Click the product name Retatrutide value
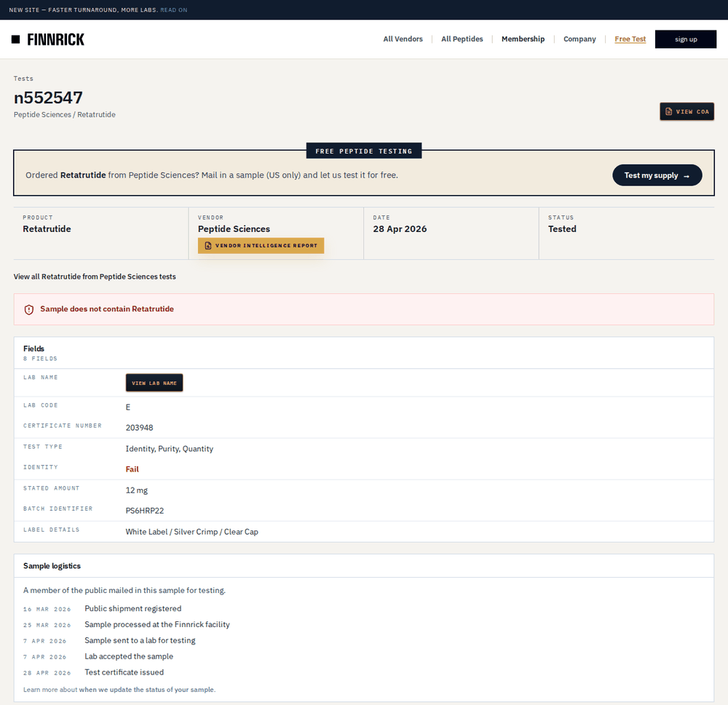The width and height of the screenshot is (728, 705). point(47,228)
